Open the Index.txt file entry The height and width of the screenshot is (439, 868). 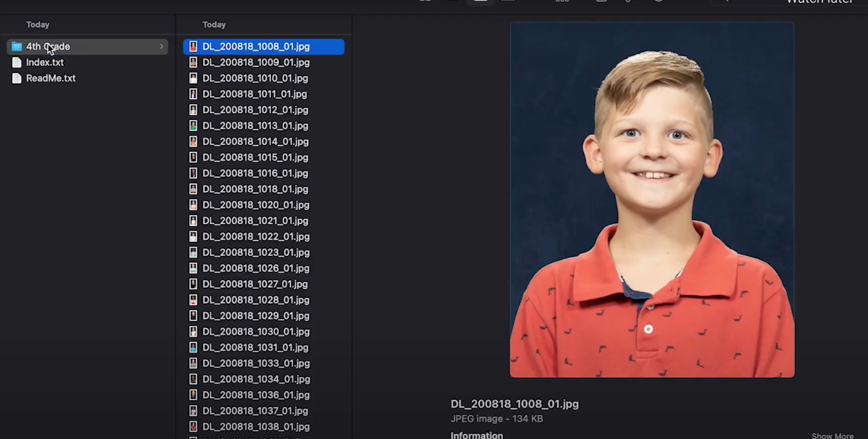45,62
